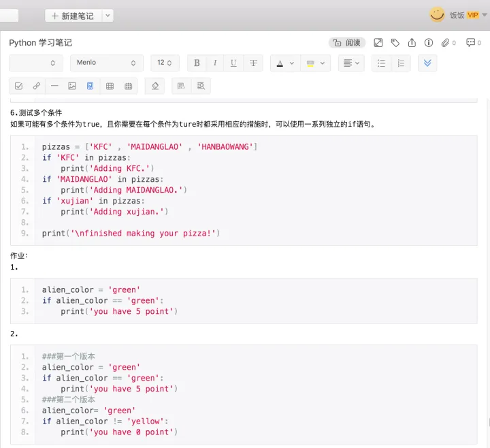The image size is (490, 448).
Task: Toggle bold formatting
Action: 197,63
